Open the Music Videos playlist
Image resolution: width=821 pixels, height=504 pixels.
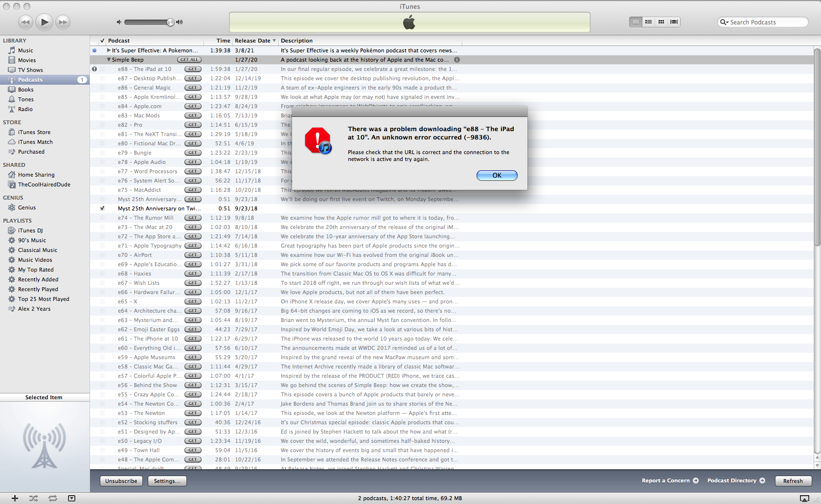pos(35,260)
